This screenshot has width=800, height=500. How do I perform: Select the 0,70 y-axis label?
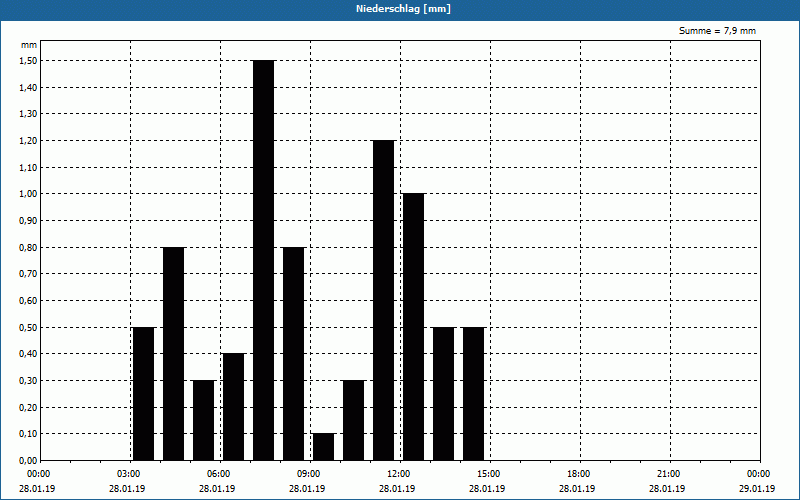[x=28, y=274]
